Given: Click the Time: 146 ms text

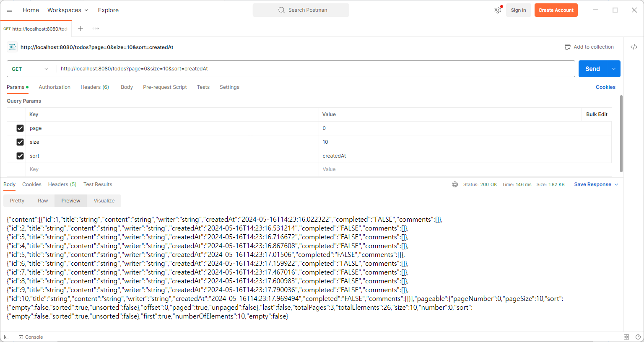Looking at the screenshot, I should pyautogui.click(x=517, y=184).
